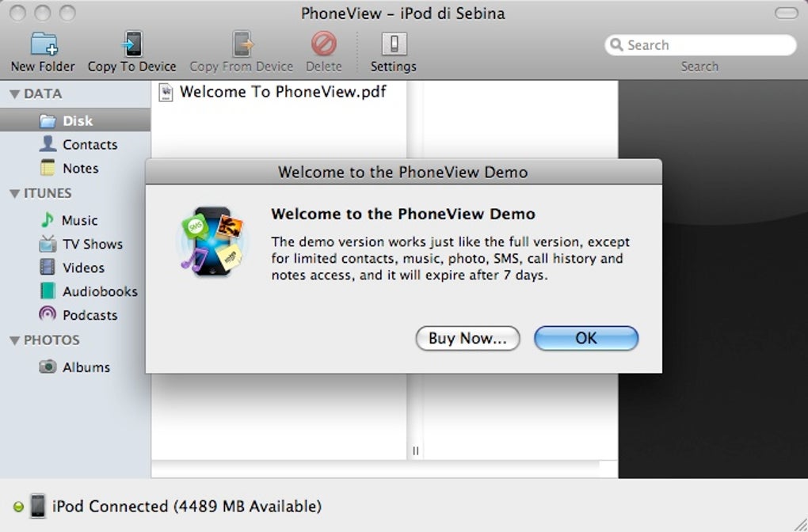The height and width of the screenshot is (532, 808).
Task: Click the Videos filmstrip icon
Action: [48, 268]
